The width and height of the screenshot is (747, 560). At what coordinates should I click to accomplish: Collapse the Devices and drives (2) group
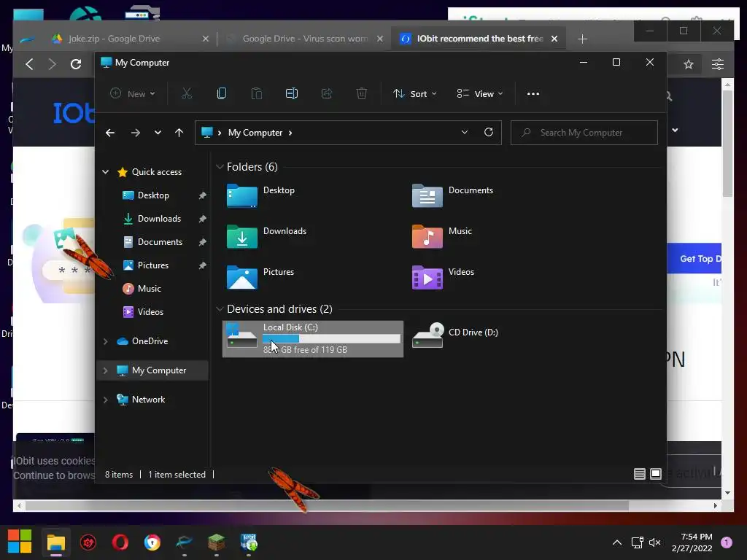coord(220,309)
